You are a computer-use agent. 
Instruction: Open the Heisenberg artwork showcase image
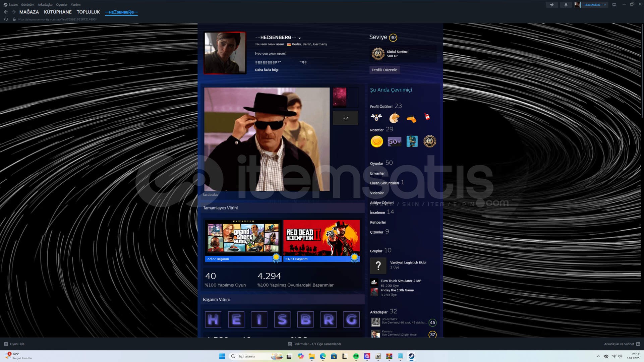[267, 139]
